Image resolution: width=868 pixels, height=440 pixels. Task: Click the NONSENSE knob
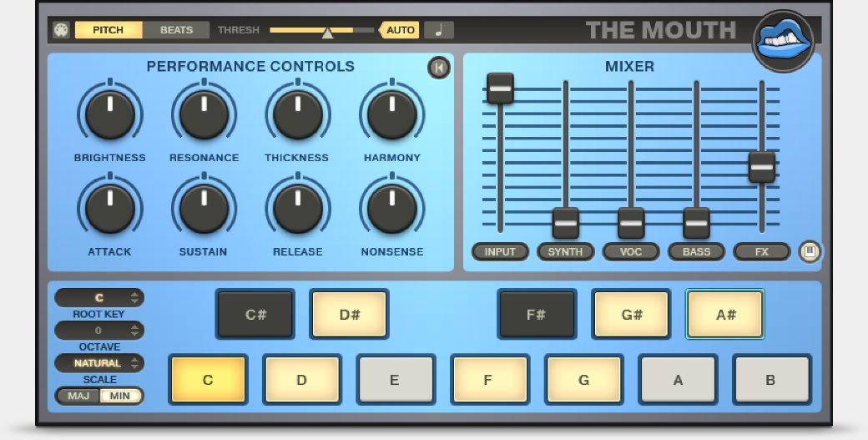[392, 209]
